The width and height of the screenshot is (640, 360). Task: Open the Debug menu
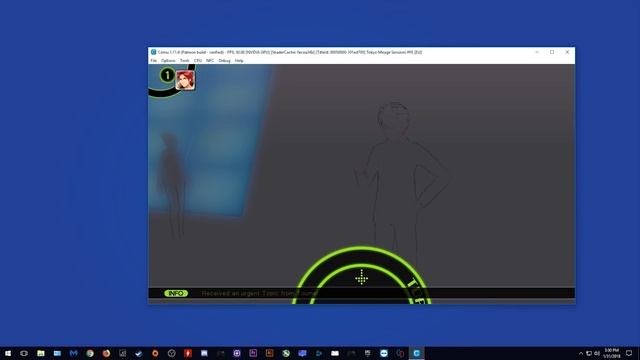[x=224, y=60]
